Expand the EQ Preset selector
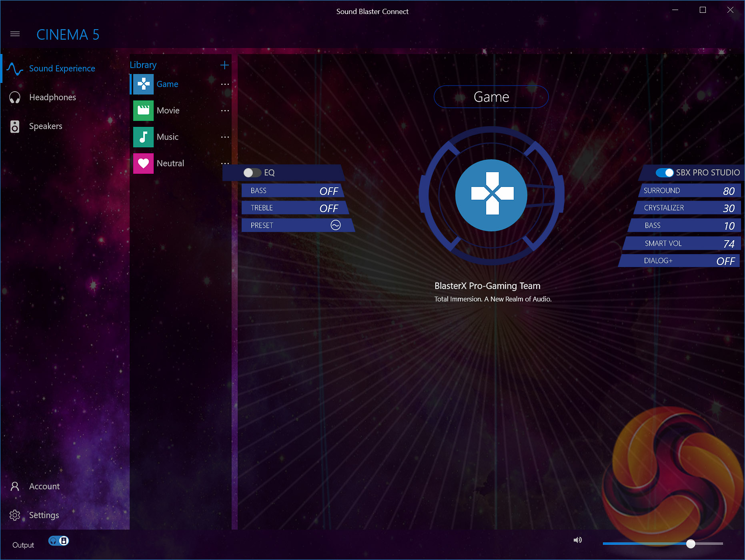 pos(336,225)
